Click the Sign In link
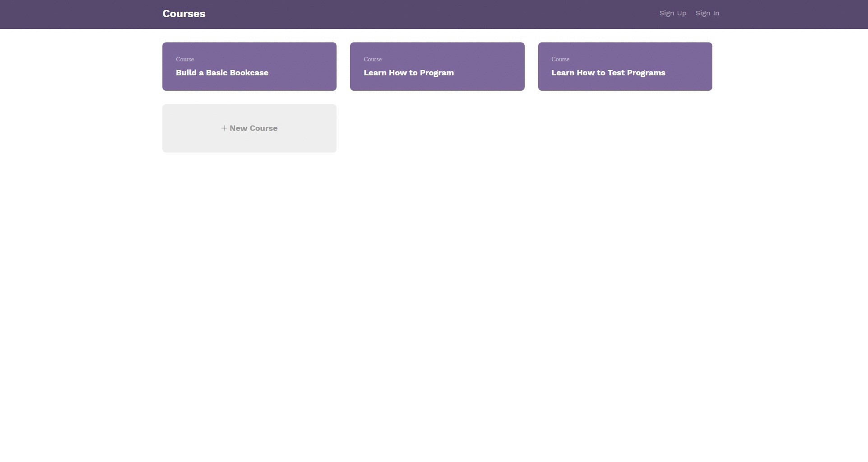The height and width of the screenshot is (462, 868). pos(707,13)
